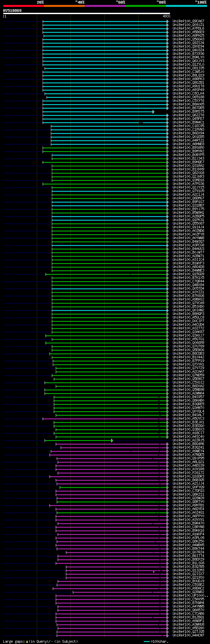The width and height of the screenshot is (210, 644).
Task: Select the UniRef100_O65188 label
Action: [x=188, y=97]
